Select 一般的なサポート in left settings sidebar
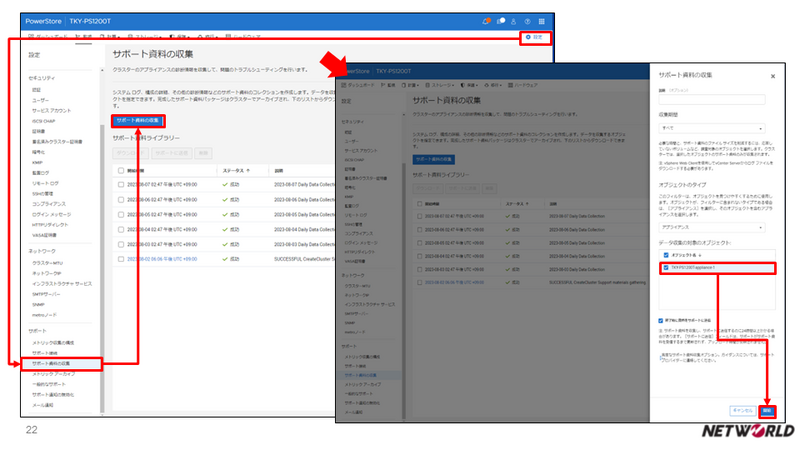800x450 pixels. pos(48,384)
